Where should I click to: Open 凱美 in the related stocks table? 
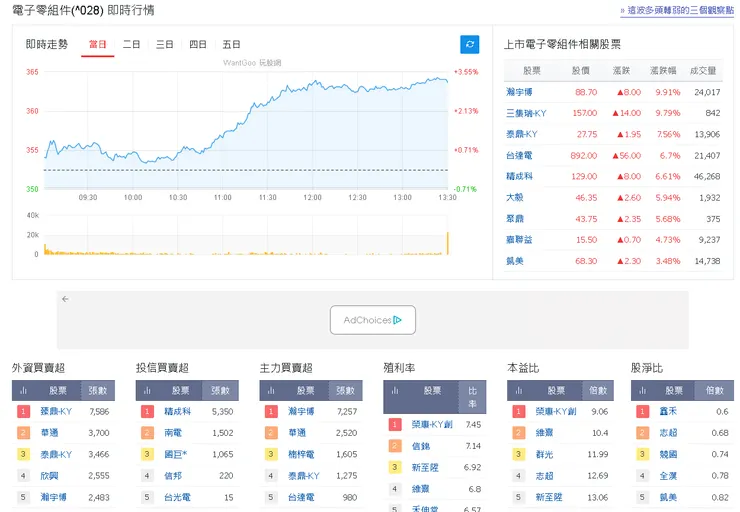click(x=515, y=261)
